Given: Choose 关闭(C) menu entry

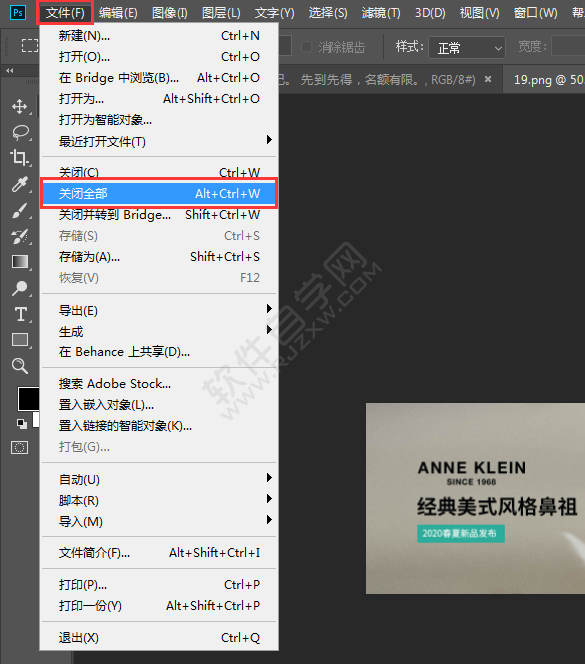Looking at the screenshot, I should (159, 172).
